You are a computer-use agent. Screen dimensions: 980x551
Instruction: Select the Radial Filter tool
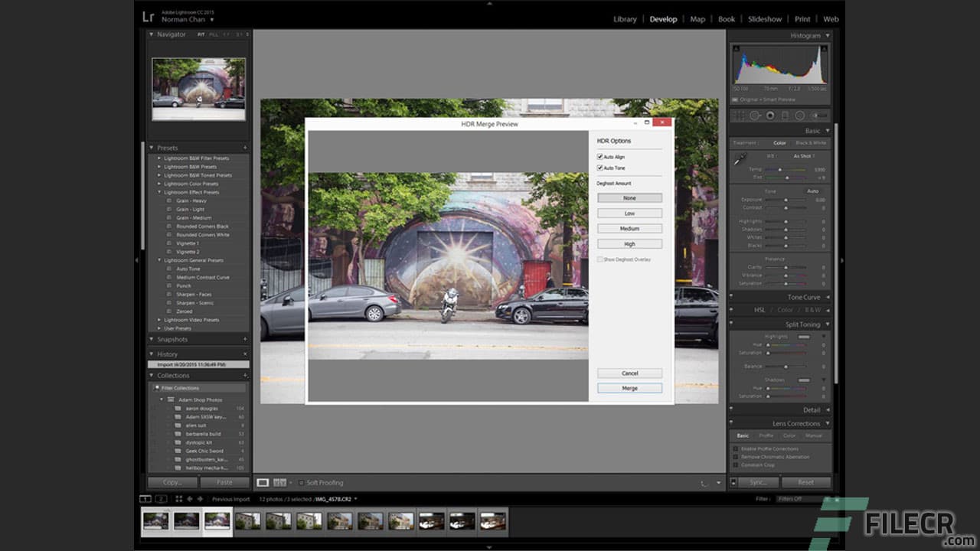(799, 115)
